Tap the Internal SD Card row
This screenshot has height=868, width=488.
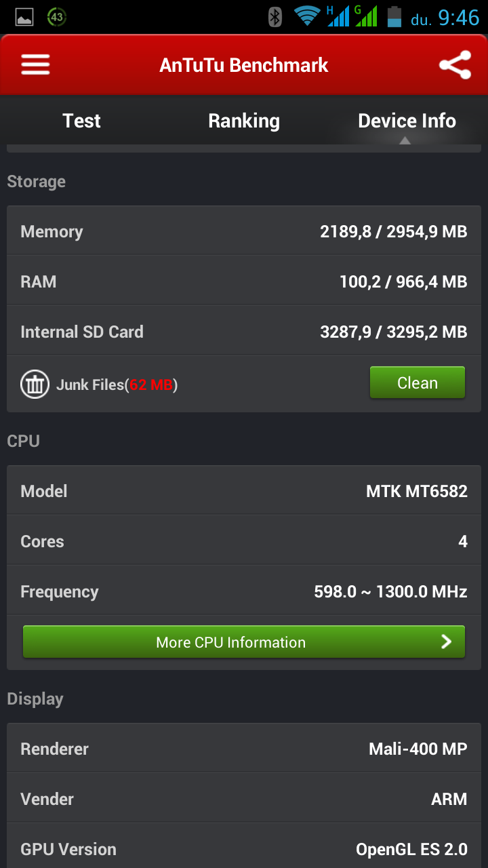[244, 332]
